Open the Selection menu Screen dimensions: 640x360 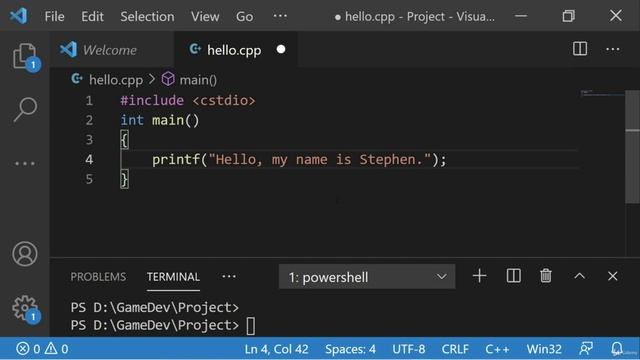[147, 16]
